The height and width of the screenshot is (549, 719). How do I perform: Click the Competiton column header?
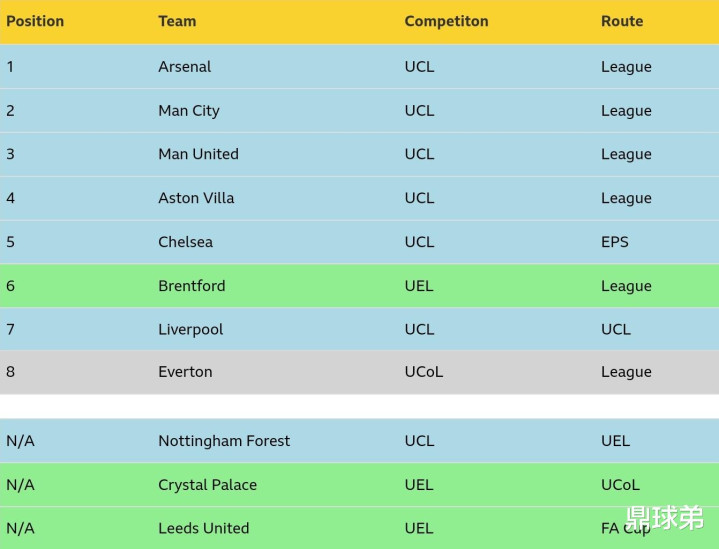click(446, 21)
